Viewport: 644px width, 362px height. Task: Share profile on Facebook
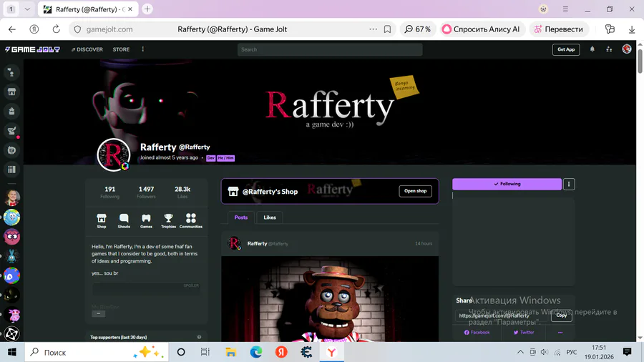(x=477, y=333)
